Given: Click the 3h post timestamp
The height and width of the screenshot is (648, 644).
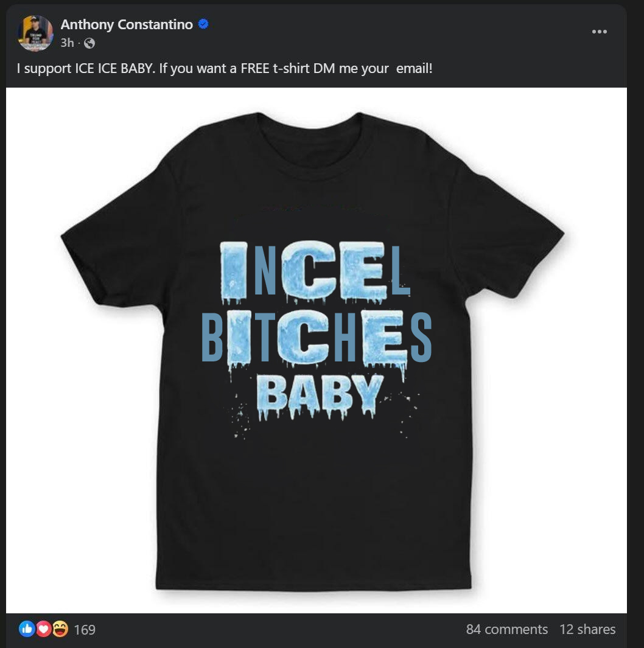Looking at the screenshot, I should pos(67,43).
